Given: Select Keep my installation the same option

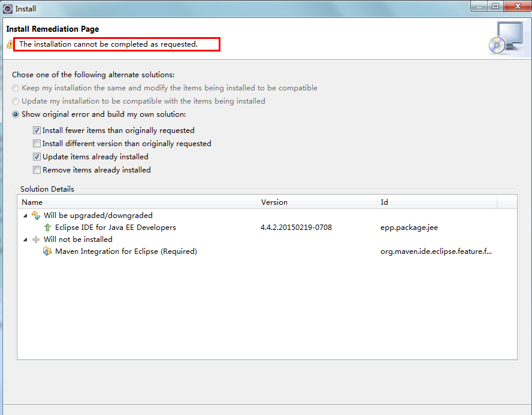Looking at the screenshot, I should 165,88.
